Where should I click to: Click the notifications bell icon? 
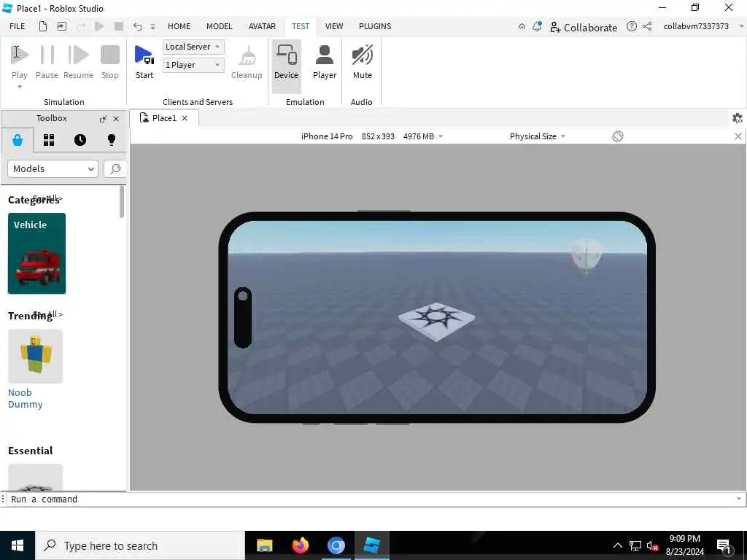coord(537,26)
